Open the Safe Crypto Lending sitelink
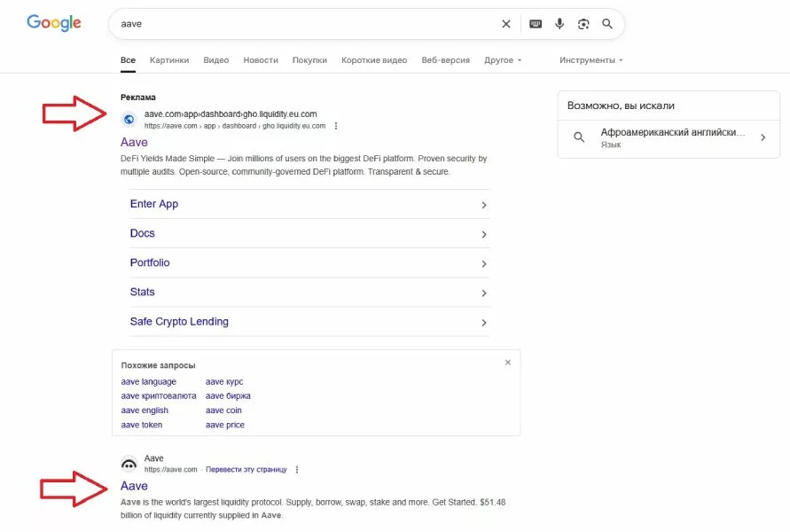 (179, 321)
